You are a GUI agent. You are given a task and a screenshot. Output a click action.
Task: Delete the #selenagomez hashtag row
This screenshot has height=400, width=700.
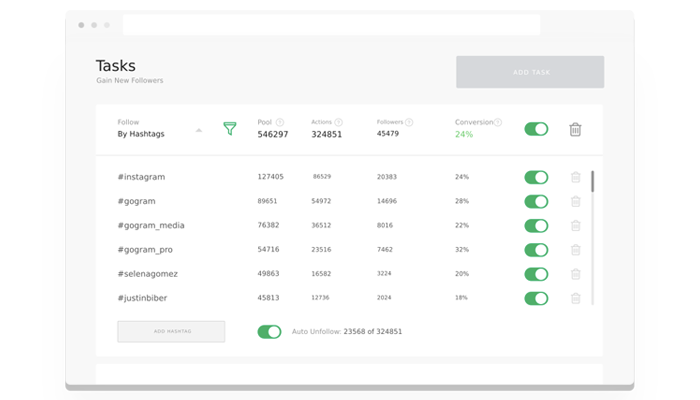point(575,274)
